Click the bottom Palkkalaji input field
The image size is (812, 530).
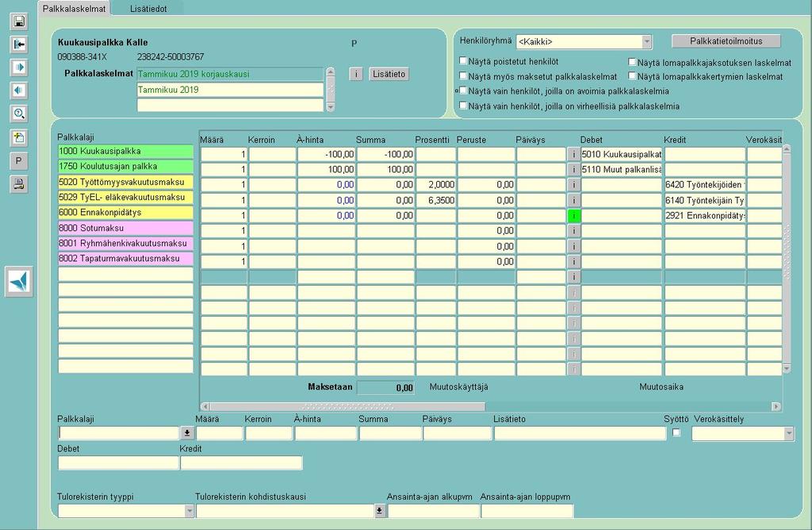119,433
